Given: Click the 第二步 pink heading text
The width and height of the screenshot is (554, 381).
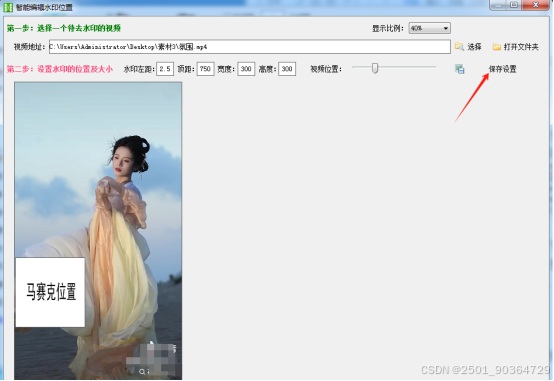Looking at the screenshot, I should click(x=60, y=69).
